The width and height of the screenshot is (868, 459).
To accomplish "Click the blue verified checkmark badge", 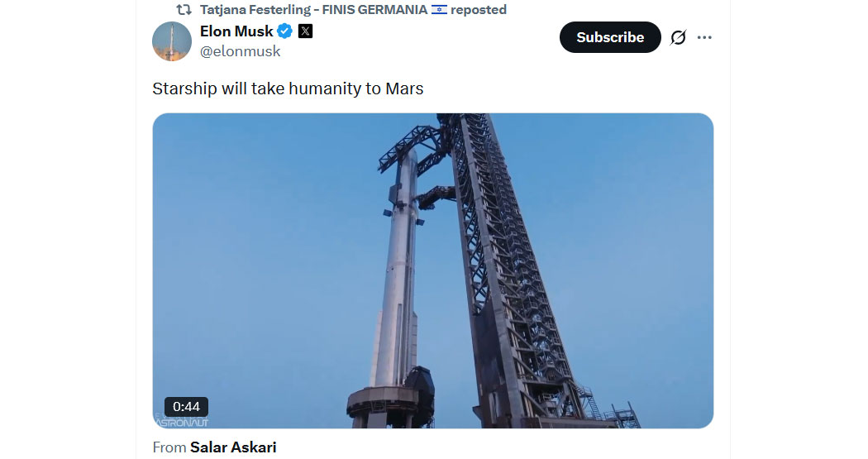I will click(284, 31).
